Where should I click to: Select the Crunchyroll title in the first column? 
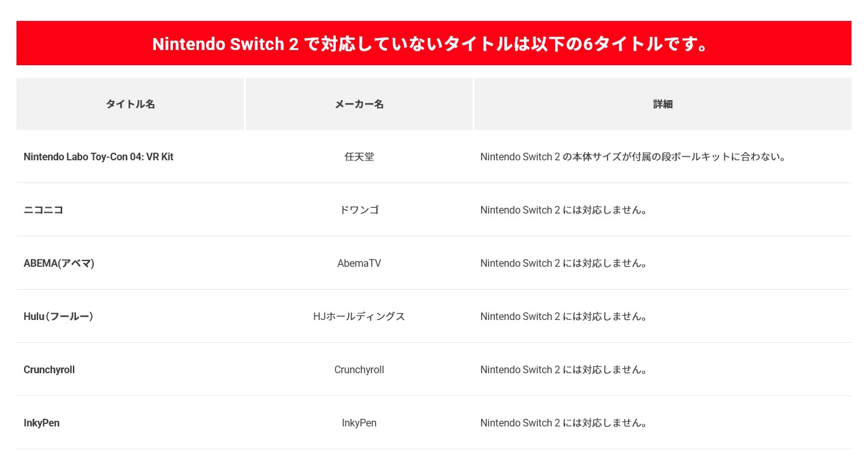(49, 369)
